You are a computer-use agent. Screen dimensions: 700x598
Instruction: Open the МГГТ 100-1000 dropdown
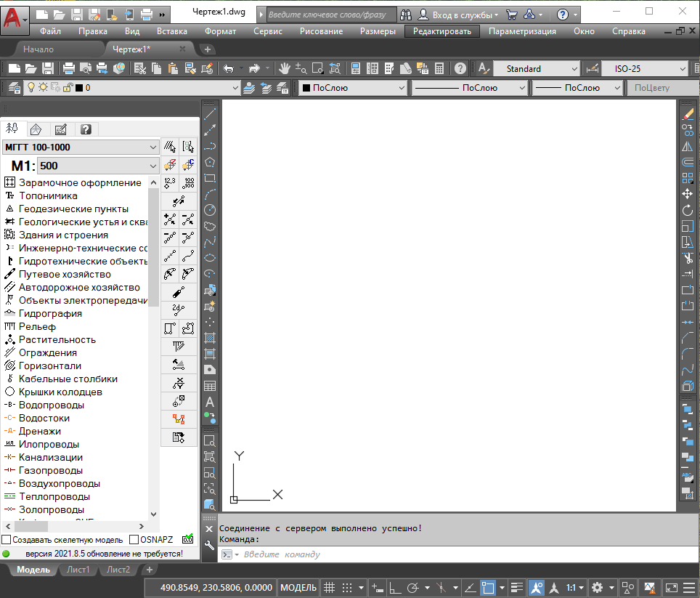80,147
